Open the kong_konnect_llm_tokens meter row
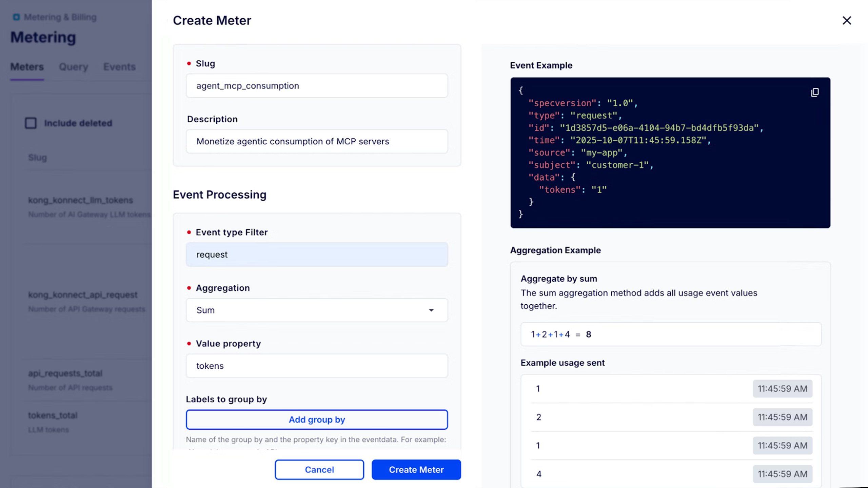 [80, 200]
